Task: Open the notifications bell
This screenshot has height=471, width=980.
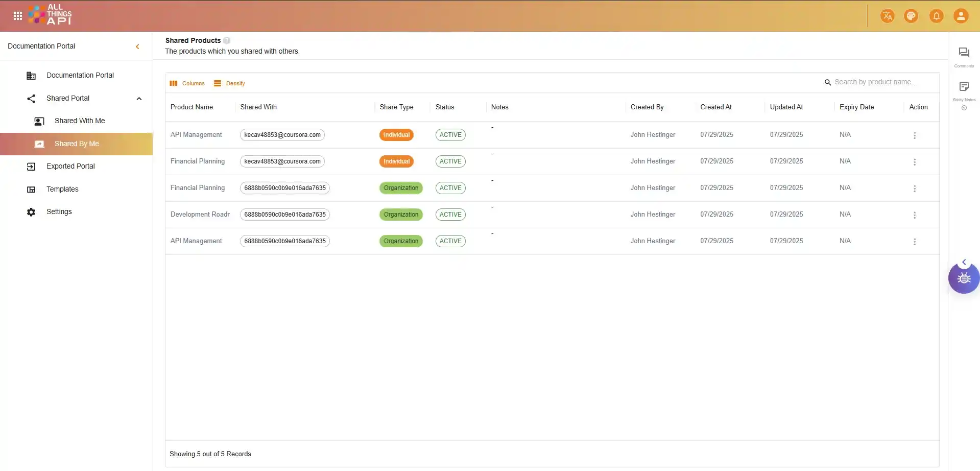Action: (x=936, y=16)
